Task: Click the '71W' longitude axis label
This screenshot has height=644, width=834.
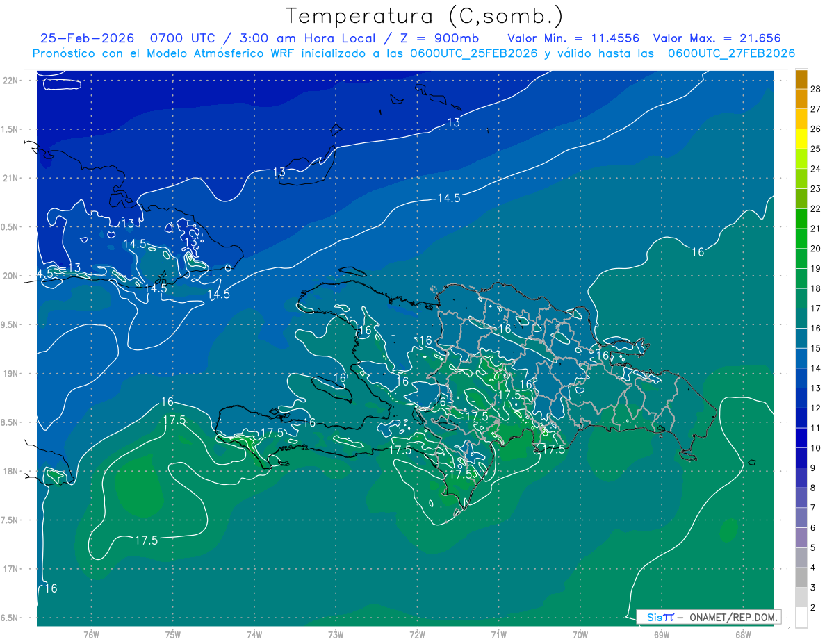Action: [x=498, y=634]
